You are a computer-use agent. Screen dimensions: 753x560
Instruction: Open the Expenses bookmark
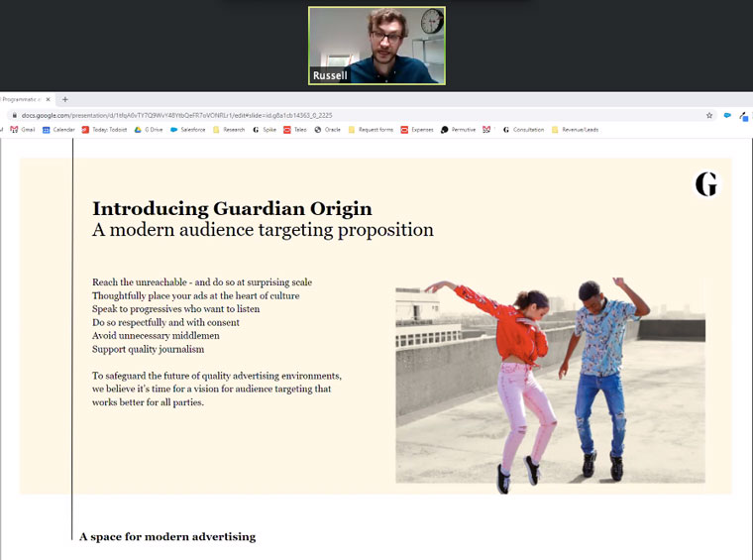coord(417,130)
